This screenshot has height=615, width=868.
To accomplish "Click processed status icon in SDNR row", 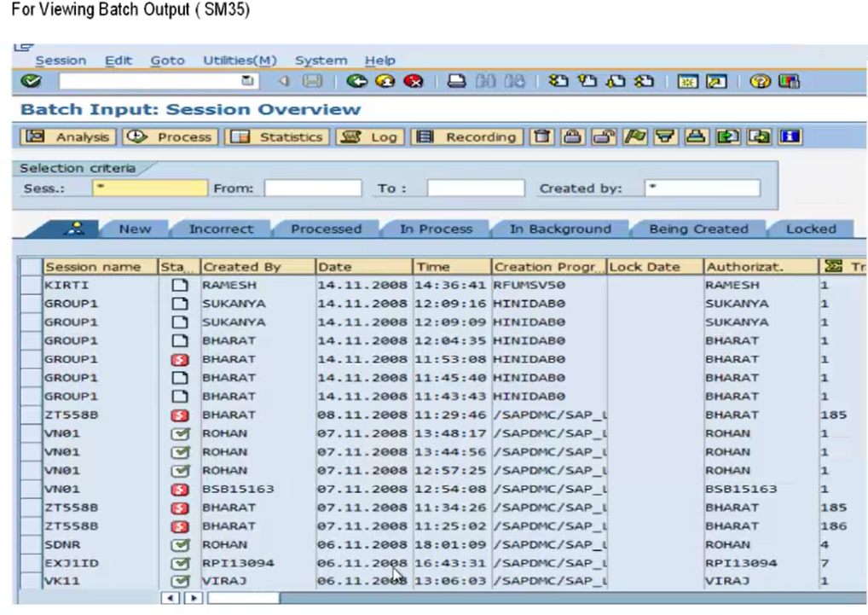I will [179, 545].
